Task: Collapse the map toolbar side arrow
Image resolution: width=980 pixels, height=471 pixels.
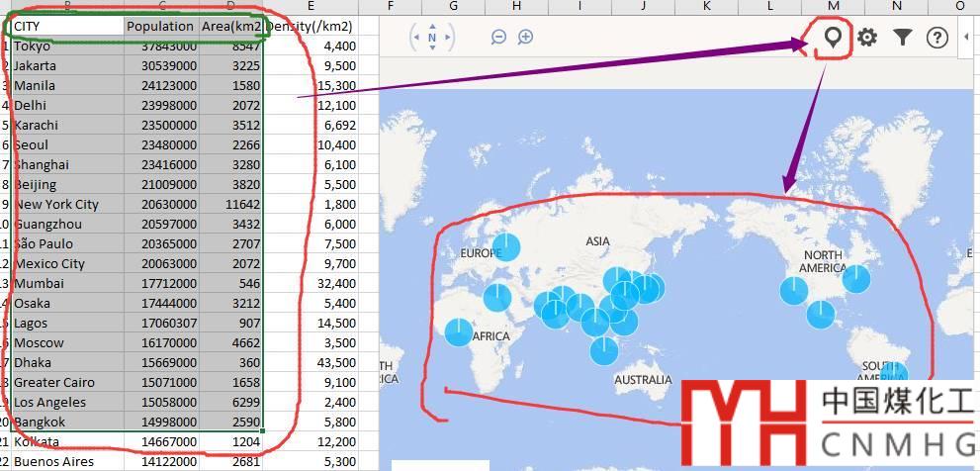Action: click(x=965, y=38)
